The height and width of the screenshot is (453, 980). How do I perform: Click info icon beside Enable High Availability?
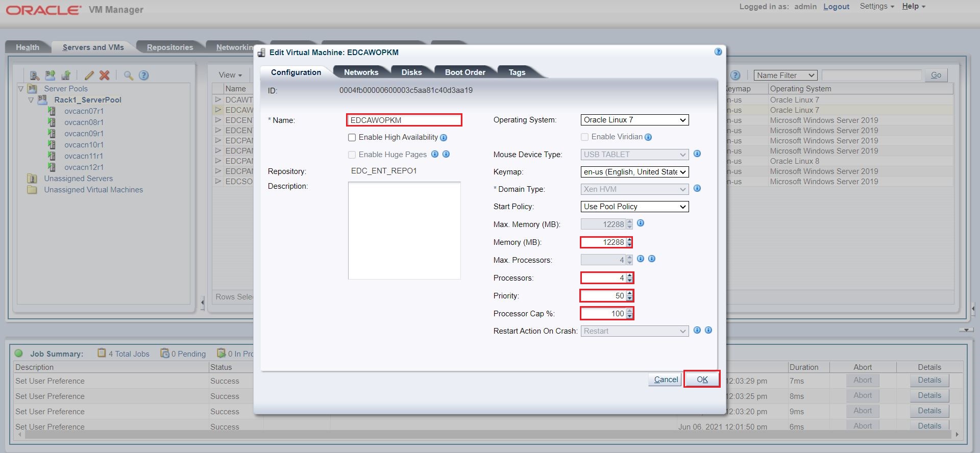pyautogui.click(x=444, y=138)
